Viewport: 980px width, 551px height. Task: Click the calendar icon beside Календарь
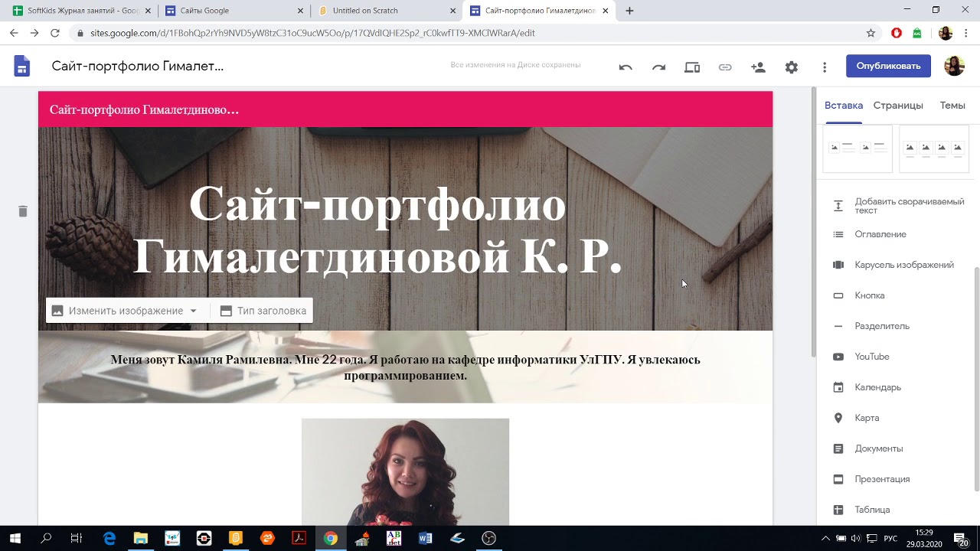(x=838, y=387)
